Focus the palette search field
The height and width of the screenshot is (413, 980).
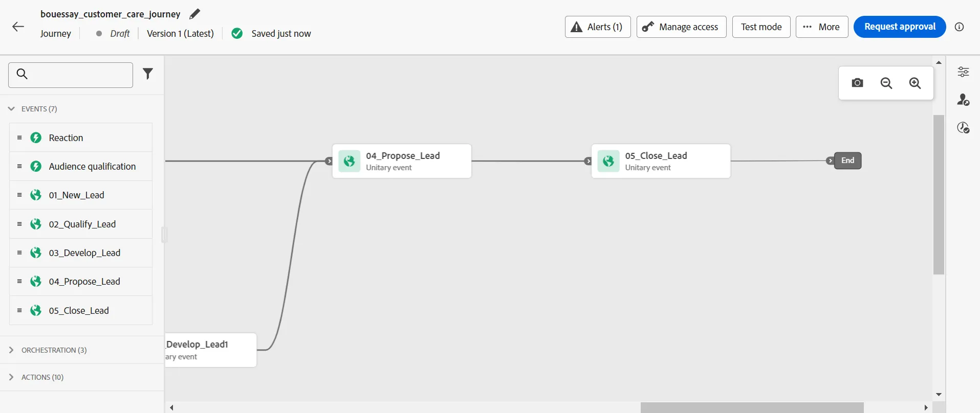(x=71, y=75)
